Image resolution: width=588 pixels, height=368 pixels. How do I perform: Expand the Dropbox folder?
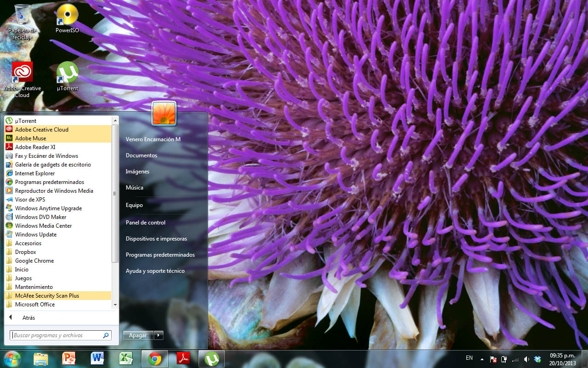click(x=58, y=252)
